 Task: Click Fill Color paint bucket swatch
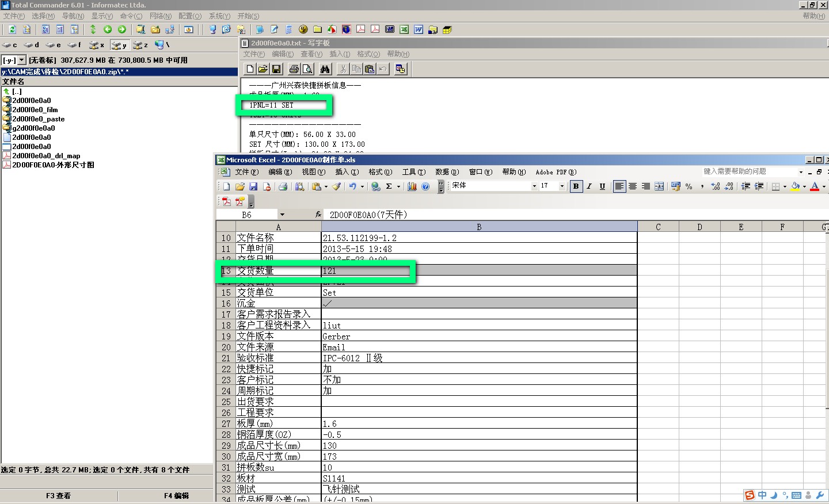[x=796, y=186]
